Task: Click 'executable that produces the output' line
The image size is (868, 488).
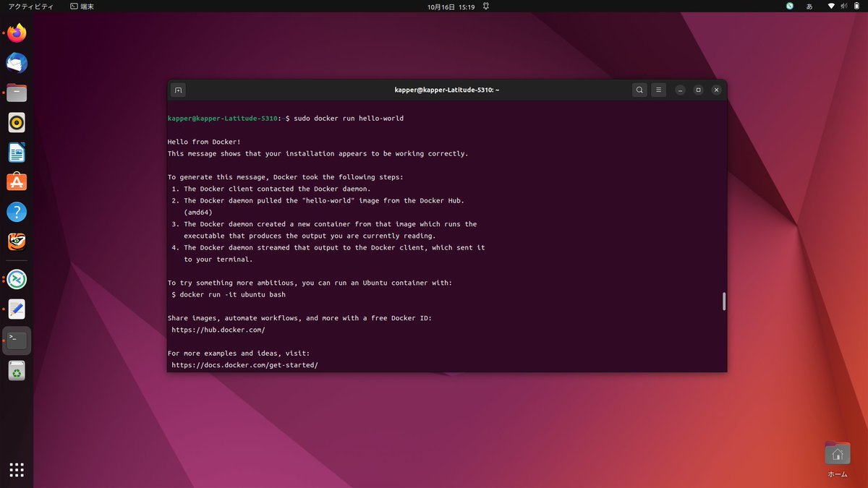Action: pos(310,236)
